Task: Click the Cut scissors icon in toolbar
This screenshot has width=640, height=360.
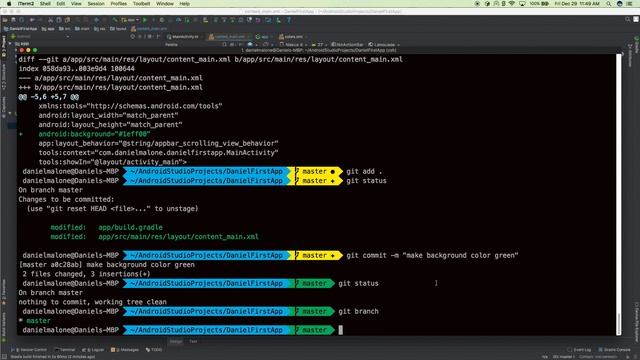Action: tap(50, 20)
